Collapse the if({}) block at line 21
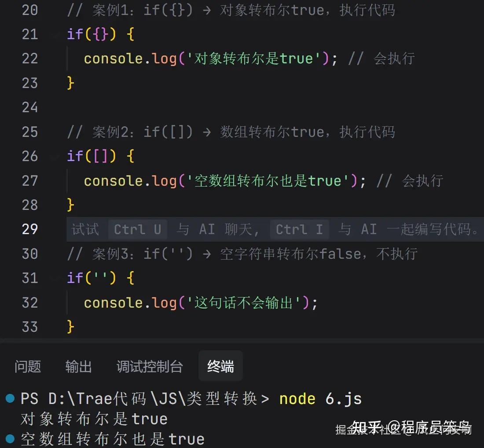 (x=56, y=34)
